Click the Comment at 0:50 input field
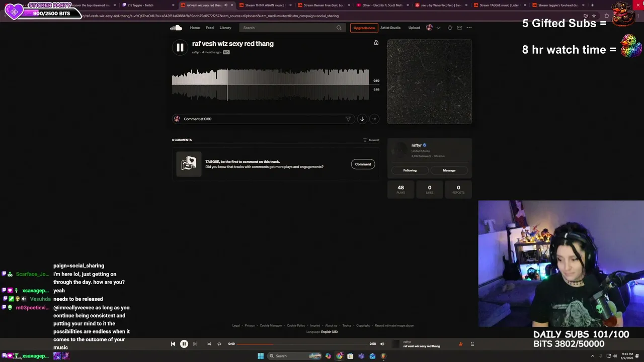644x362 pixels. pos(263,119)
